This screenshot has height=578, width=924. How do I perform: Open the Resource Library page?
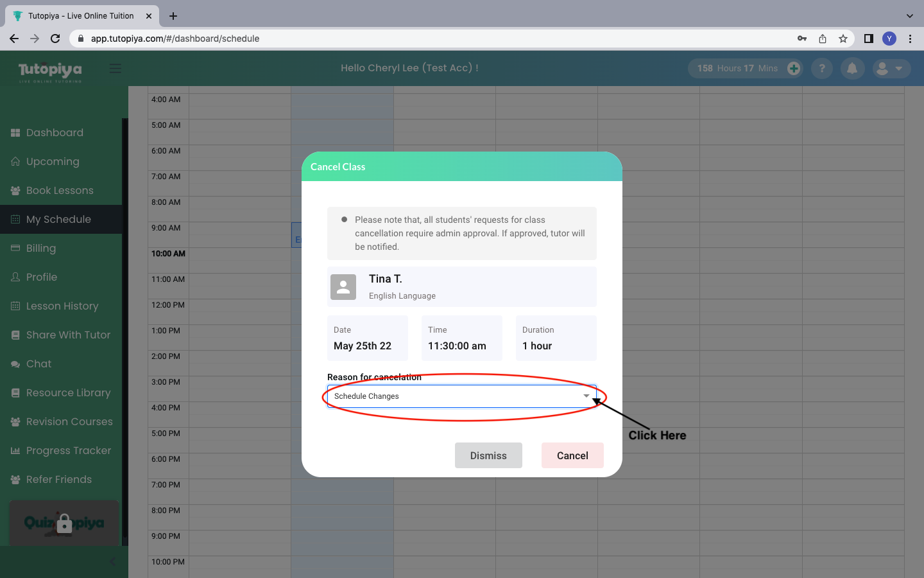tap(68, 392)
